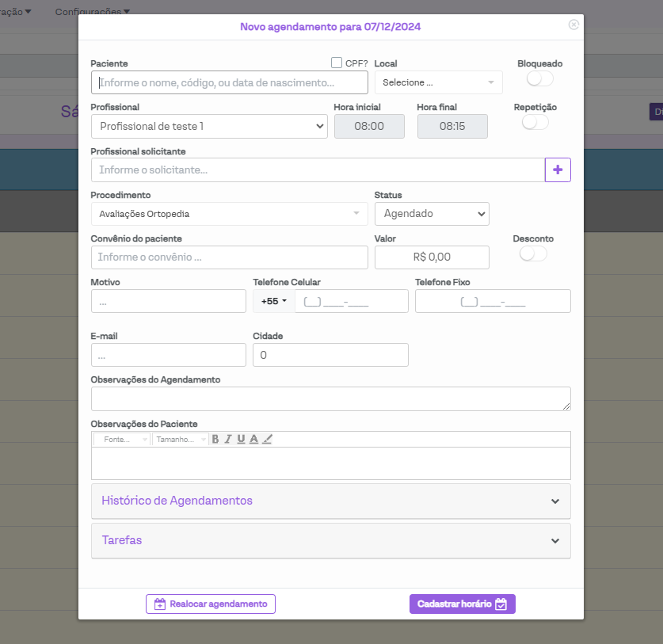The image size is (663, 644).
Task: Expand the Histórico de Agendamentos section
Action: coord(330,501)
